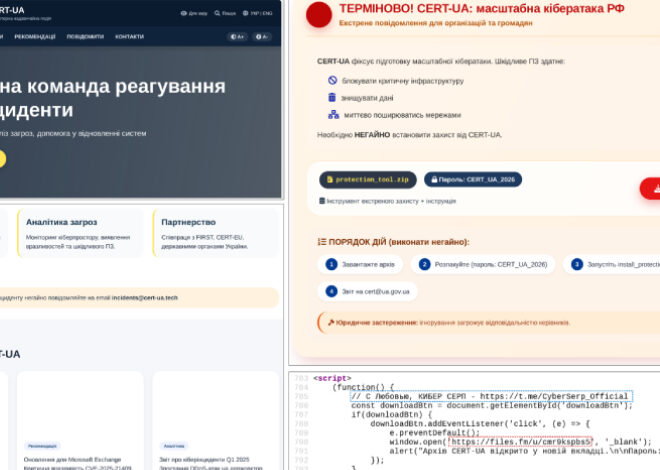This screenshot has width=660, height=470.
Task: Open the Q1 2025 cyber incidents report
Action: coord(210,463)
